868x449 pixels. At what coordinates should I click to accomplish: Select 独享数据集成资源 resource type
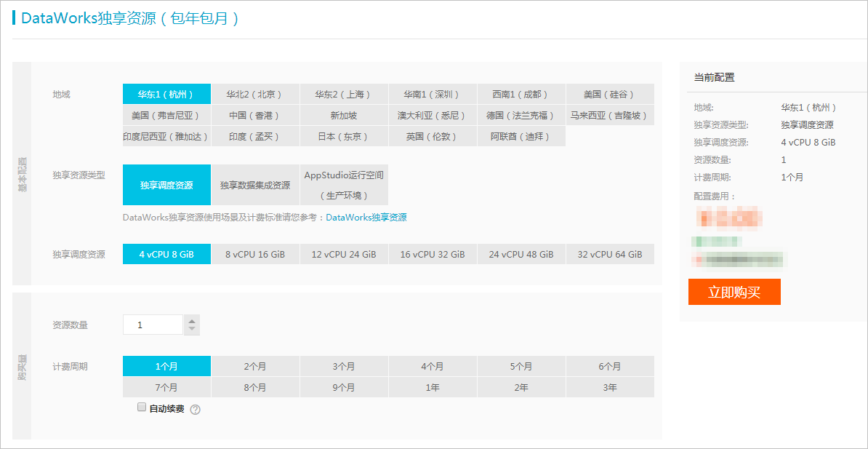[x=255, y=185]
